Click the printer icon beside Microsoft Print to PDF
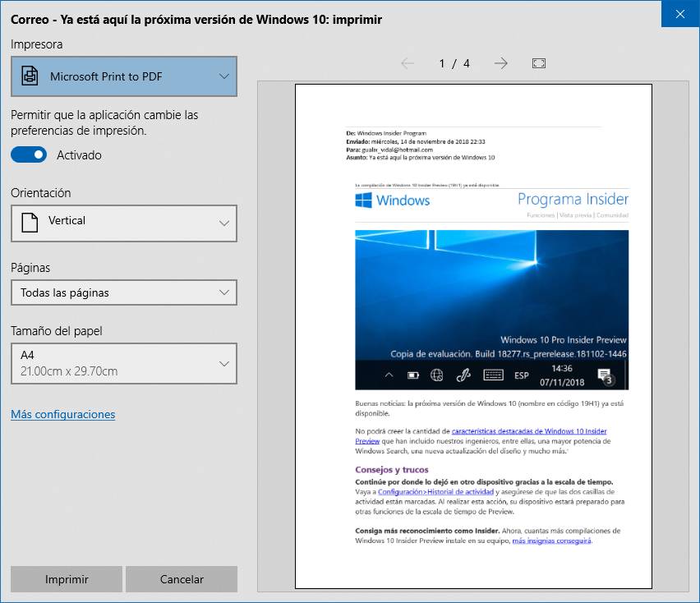 30,76
